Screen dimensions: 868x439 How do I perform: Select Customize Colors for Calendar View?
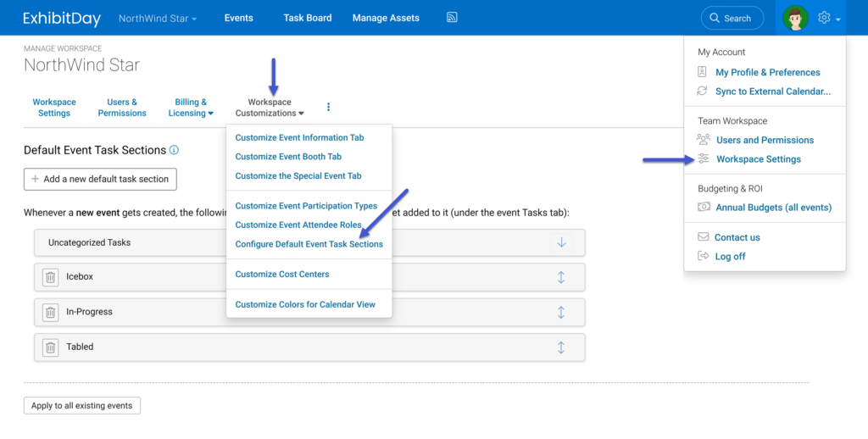[305, 304]
